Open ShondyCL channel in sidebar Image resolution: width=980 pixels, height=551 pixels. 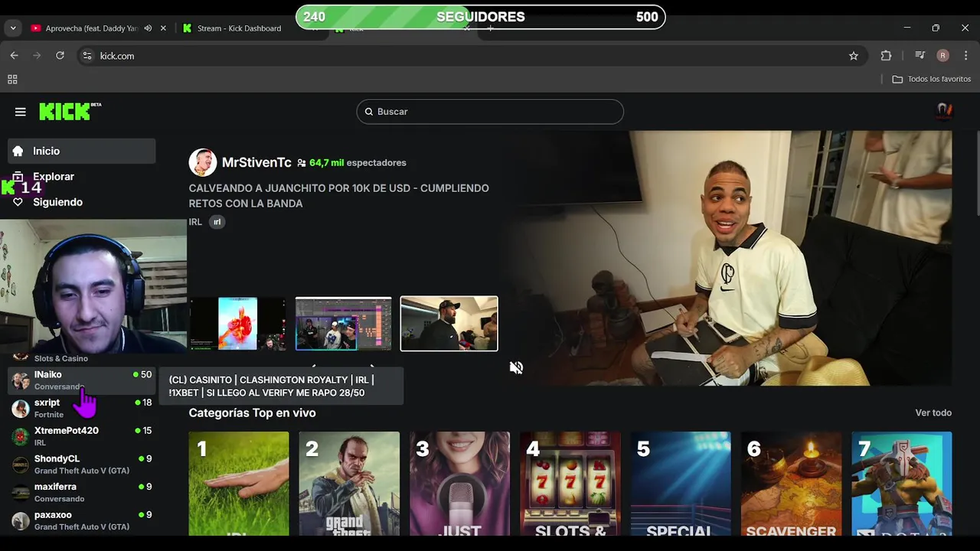point(80,465)
